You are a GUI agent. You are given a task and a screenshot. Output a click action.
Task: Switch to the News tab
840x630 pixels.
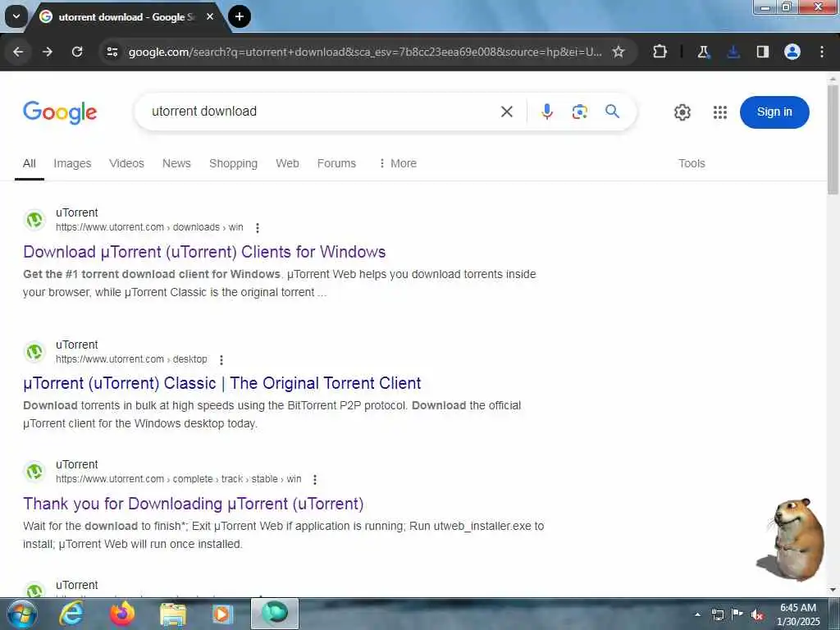tap(176, 163)
